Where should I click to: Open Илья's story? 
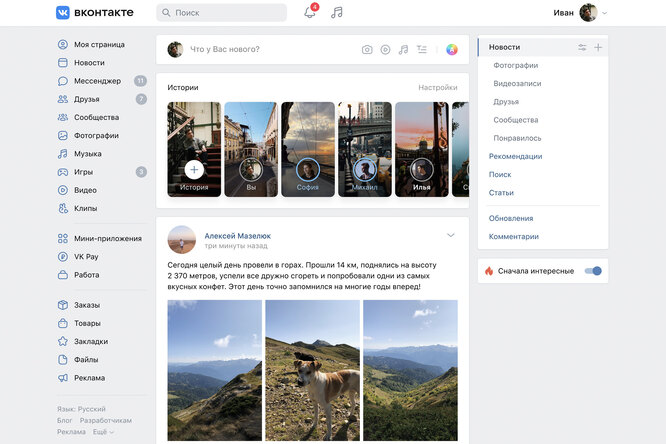tap(422, 149)
